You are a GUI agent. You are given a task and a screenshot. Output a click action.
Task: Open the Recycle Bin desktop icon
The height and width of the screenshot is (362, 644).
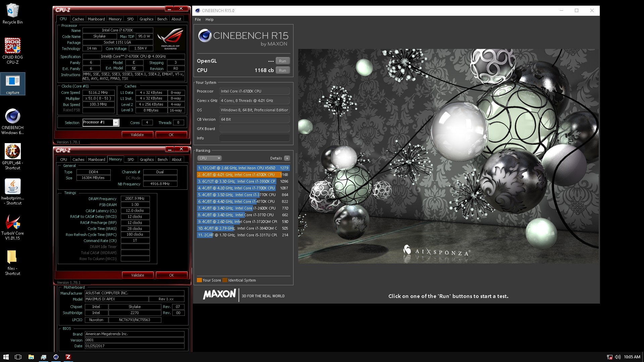point(12,14)
